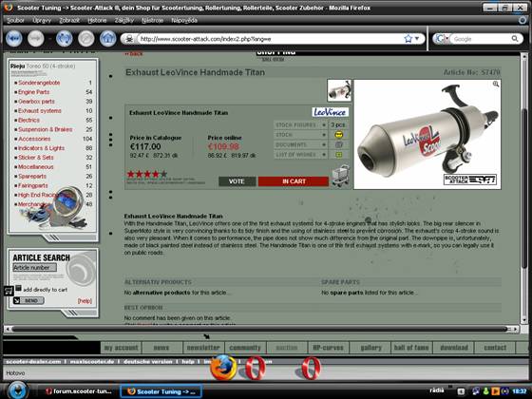Open the Záložky menu
The image size is (532, 399).
click(123, 20)
